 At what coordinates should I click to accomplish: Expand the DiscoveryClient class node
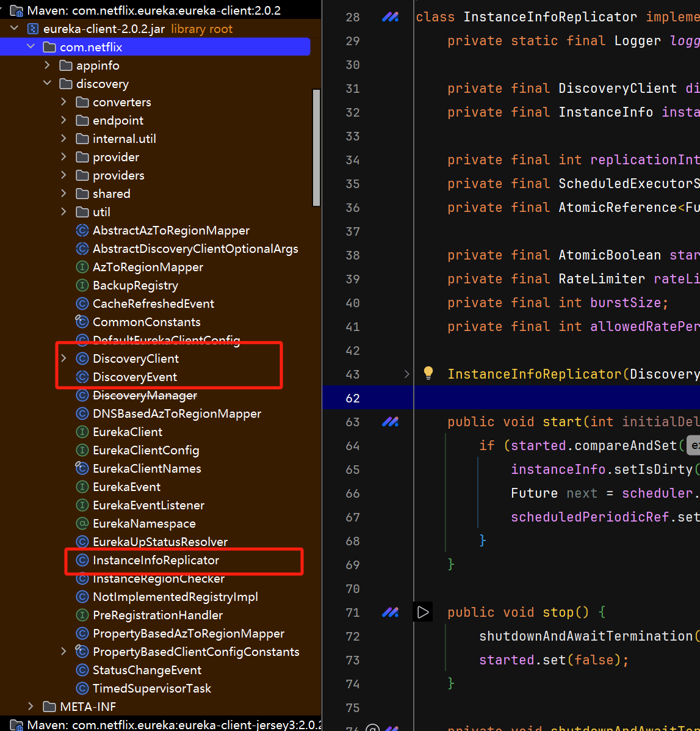tap(63, 358)
